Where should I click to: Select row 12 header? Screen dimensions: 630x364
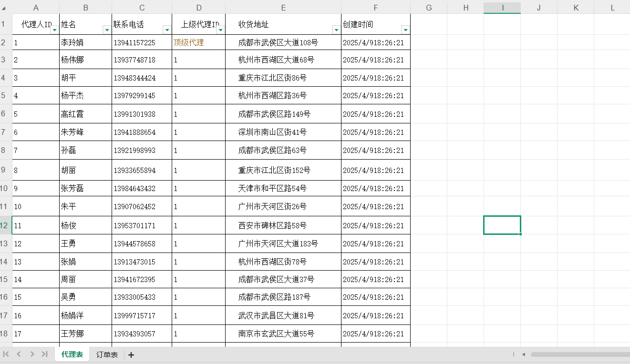coord(5,225)
